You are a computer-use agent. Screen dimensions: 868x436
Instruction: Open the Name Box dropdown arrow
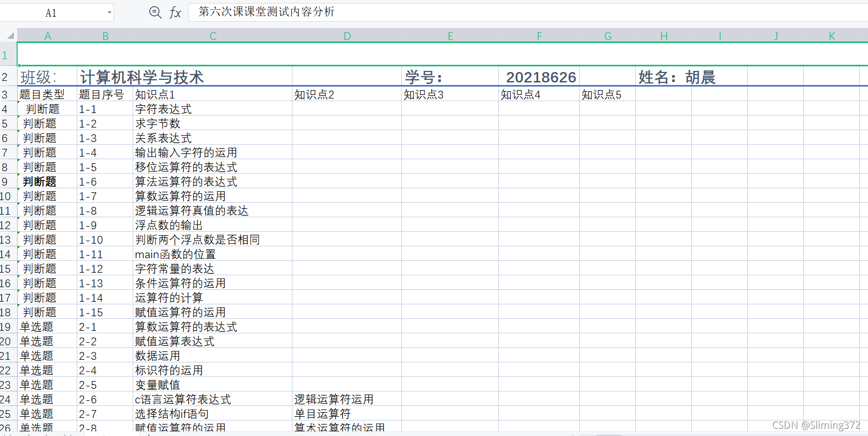coord(109,12)
